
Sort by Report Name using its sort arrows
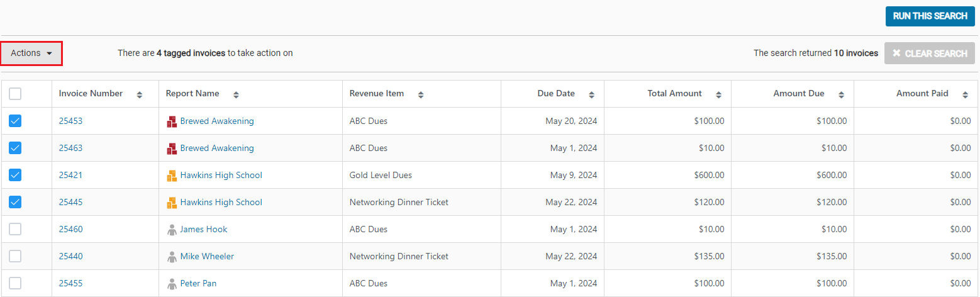point(236,94)
